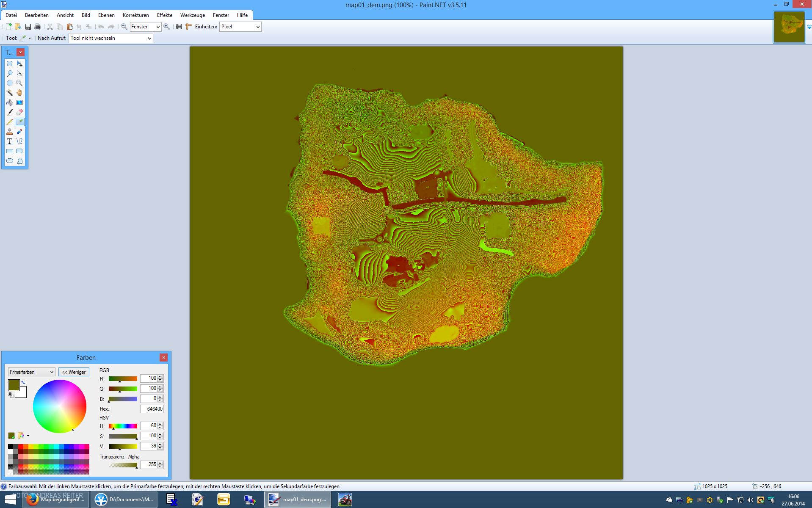Screen dimensions: 812x508
Task: Select the Eraser tool
Action: [19, 112]
